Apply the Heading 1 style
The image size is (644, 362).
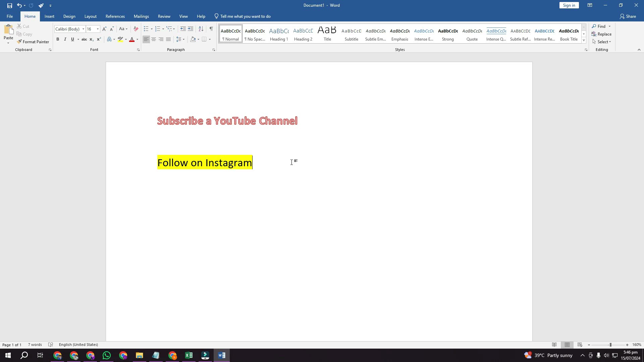[279, 34]
